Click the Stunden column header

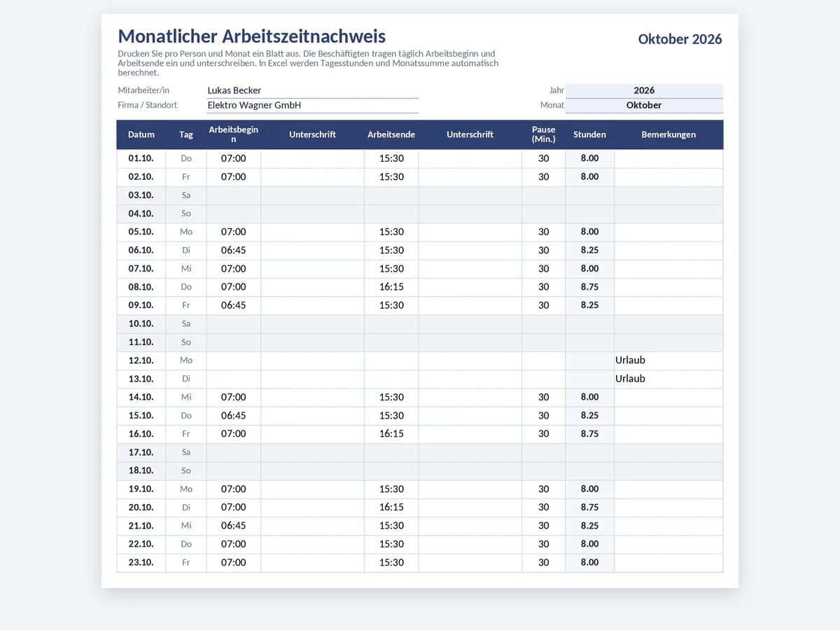[590, 134]
